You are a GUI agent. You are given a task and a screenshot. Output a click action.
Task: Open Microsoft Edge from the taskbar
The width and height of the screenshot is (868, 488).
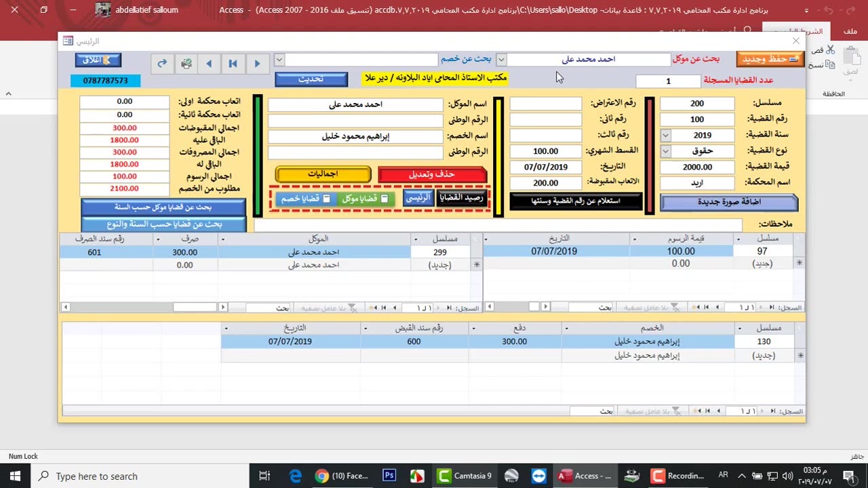coord(296,476)
